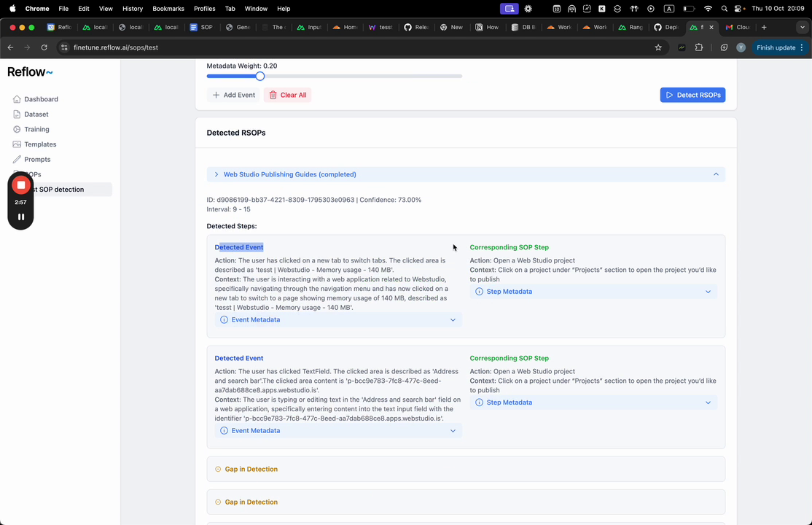812x525 pixels.
Task: Switch to the DB B browser tab
Action: pos(523,27)
